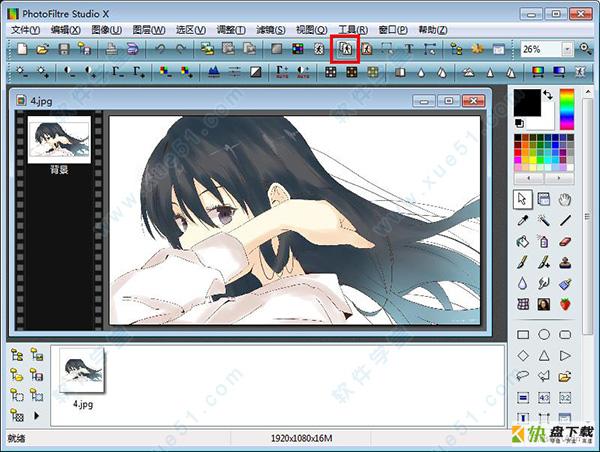600x452 pixels.
Task: Click the black foreground color swatch
Action: [527, 102]
